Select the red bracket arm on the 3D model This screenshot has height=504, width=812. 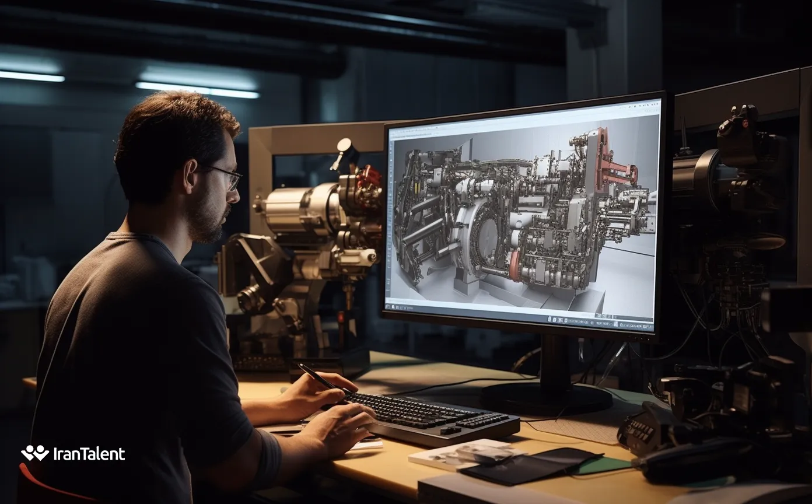click(617, 169)
